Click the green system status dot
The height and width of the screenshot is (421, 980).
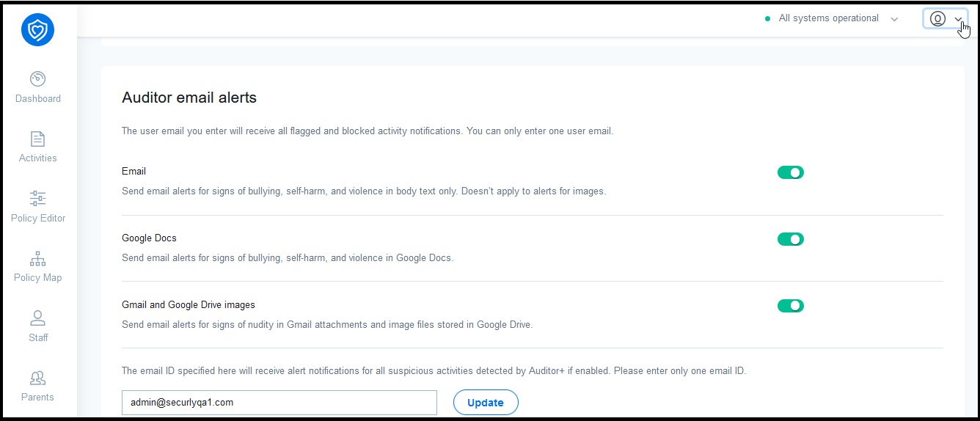768,18
